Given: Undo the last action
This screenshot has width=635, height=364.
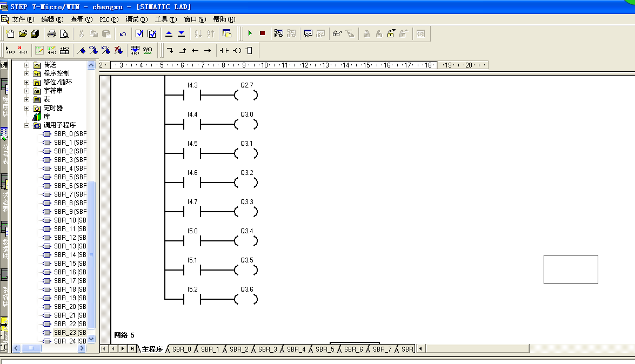Looking at the screenshot, I should 123,33.
